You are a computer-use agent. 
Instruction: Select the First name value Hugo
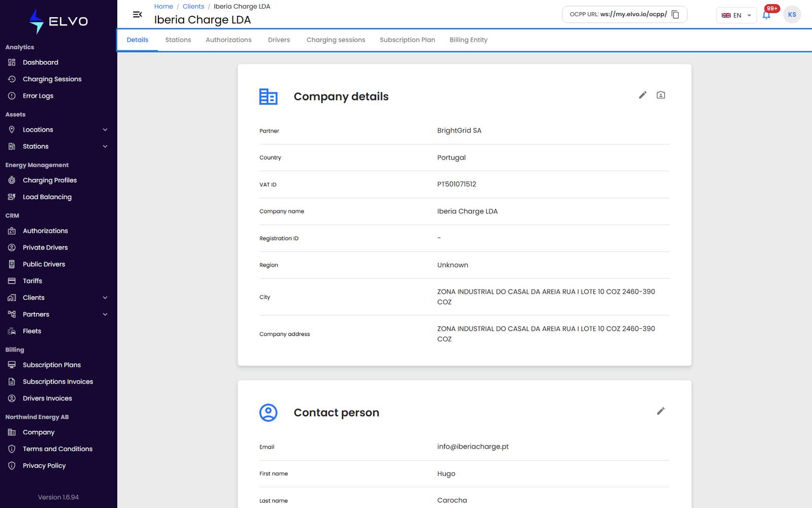point(446,474)
